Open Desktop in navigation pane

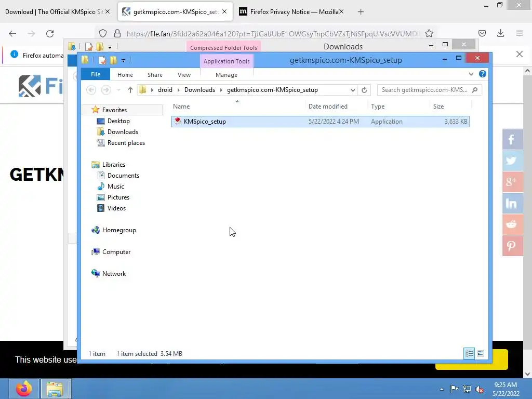(118, 121)
